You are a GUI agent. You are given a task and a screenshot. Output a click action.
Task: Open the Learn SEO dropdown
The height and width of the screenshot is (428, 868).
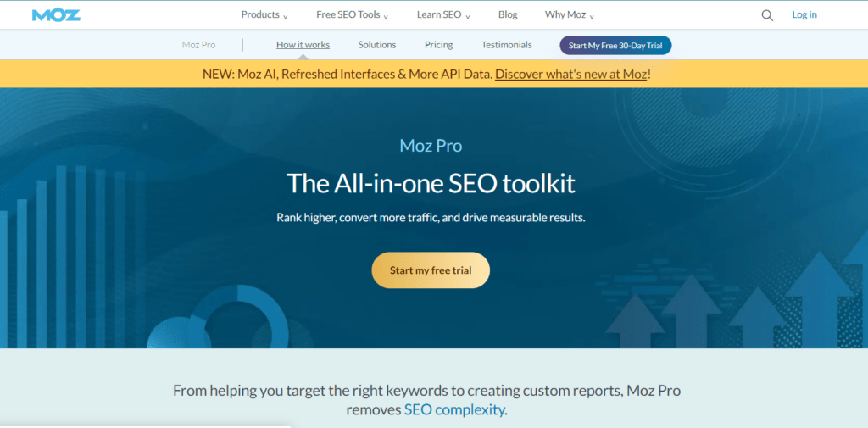point(443,14)
